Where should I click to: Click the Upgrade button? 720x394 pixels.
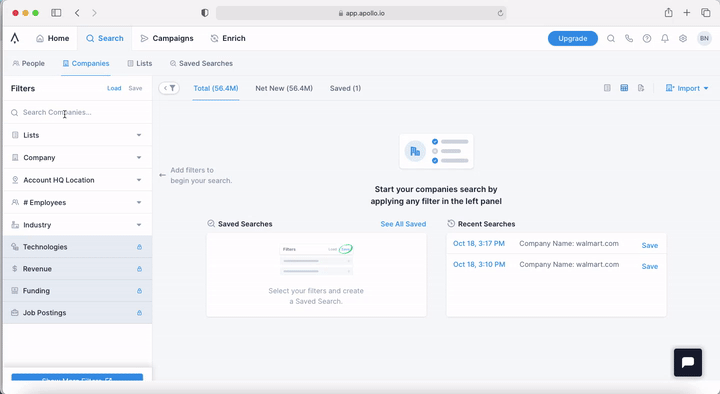[573, 39]
